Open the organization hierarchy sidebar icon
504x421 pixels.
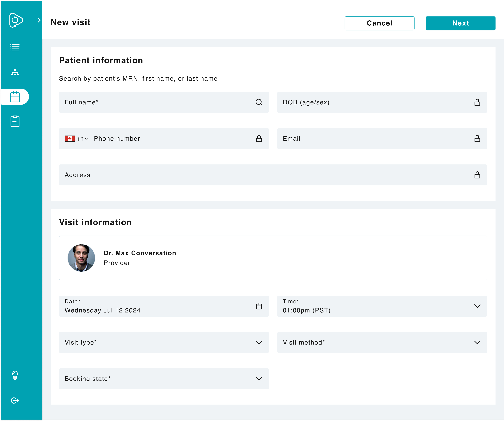tap(15, 72)
